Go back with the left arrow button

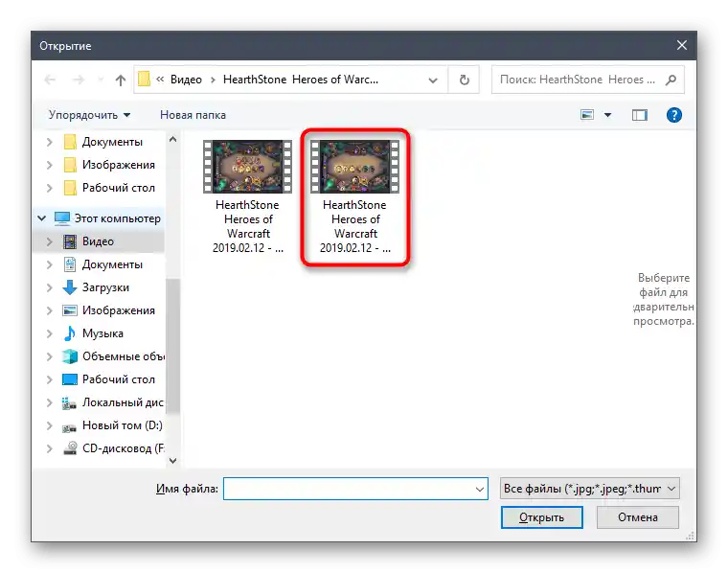point(50,80)
